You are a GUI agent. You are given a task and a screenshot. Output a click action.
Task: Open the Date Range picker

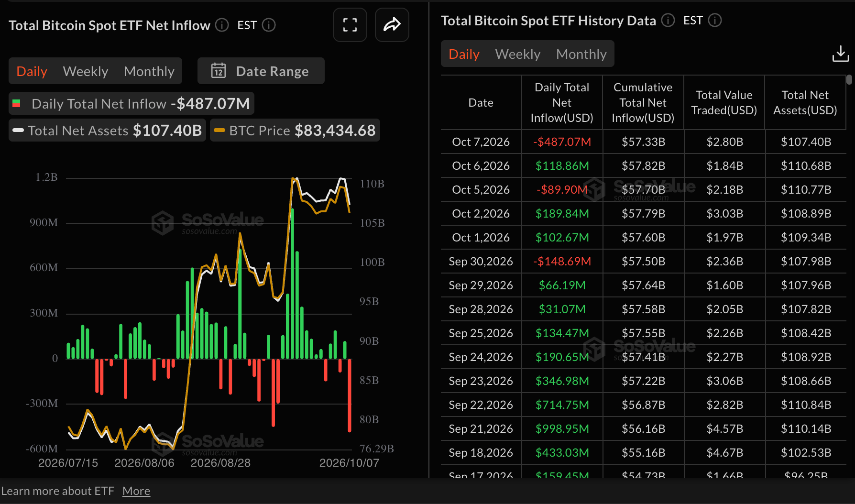261,71
